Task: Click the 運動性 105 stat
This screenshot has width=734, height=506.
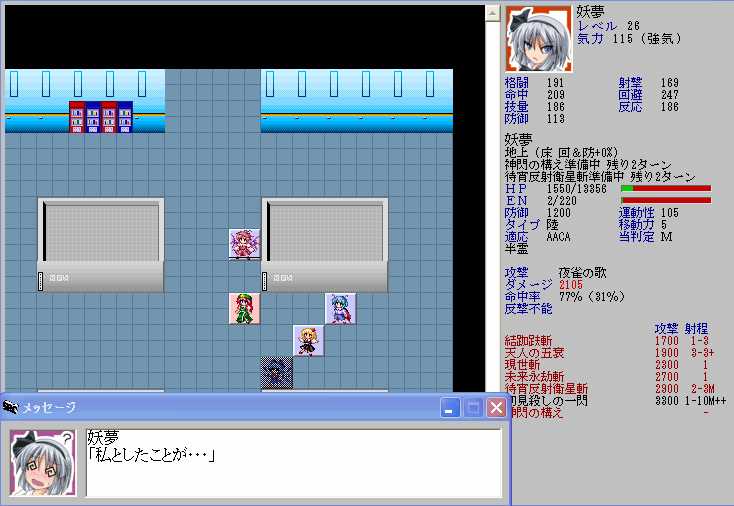Action: point(648,213)
